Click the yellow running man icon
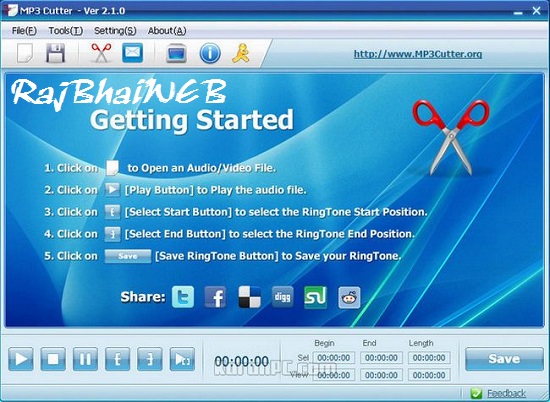Image resolution: width=550 pixels, height=402 pixels. tap(241, 53)
